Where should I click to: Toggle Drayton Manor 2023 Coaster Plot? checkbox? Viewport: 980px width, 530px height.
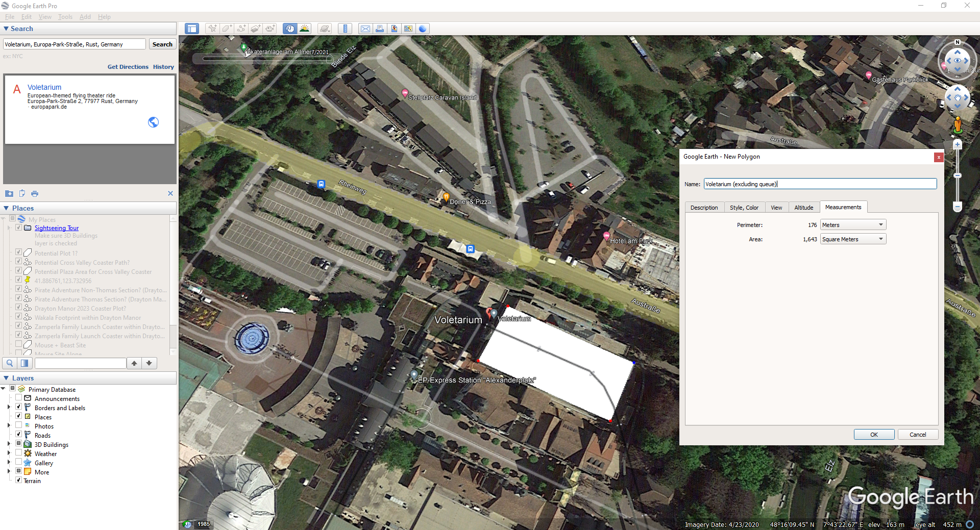click(x=18, y=308)
